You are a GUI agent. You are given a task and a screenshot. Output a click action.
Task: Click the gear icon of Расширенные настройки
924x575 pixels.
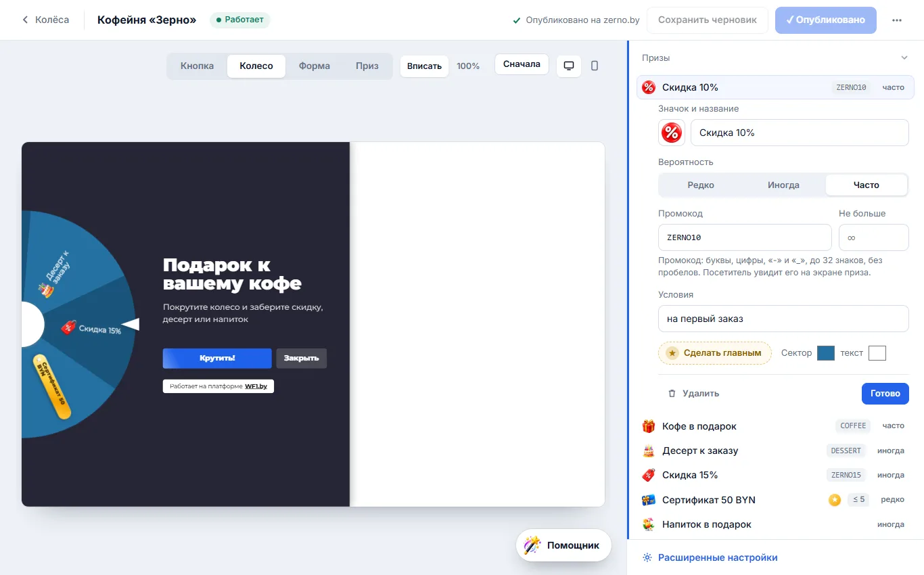click(647, 557)
